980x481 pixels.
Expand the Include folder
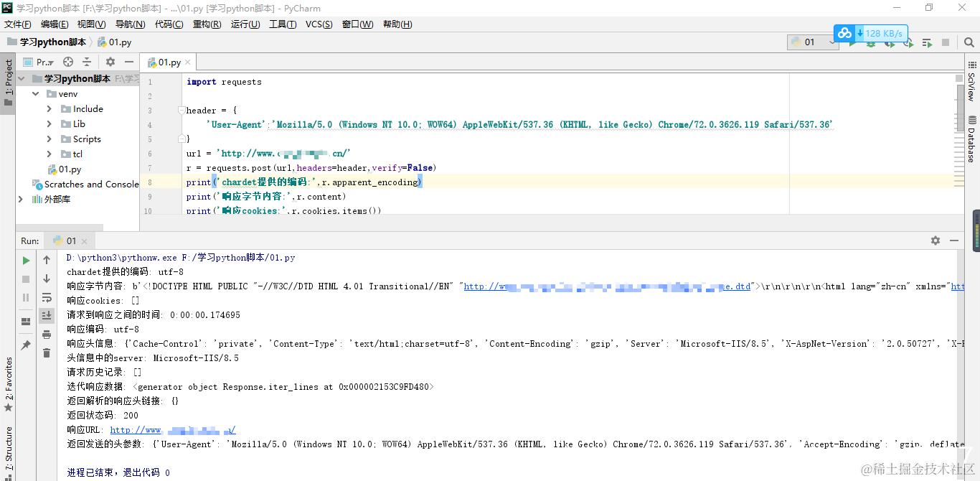pyautogui.click(x=49, y=109)
